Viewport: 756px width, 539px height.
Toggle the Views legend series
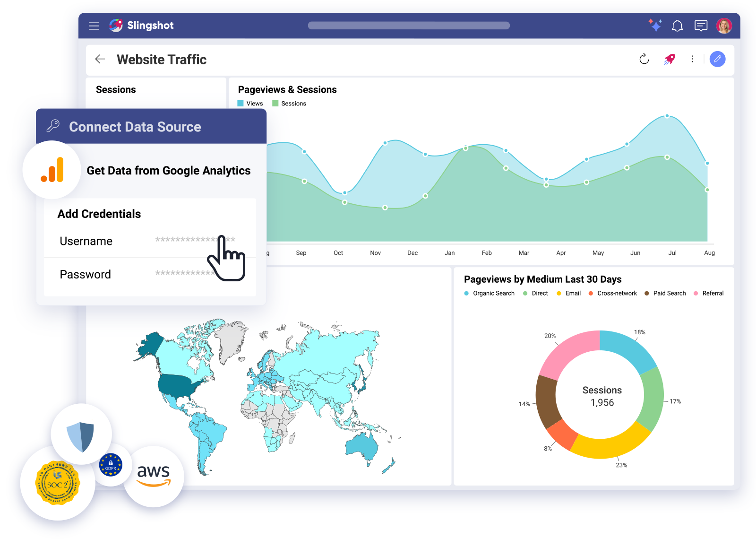click(x=250, y=104)
